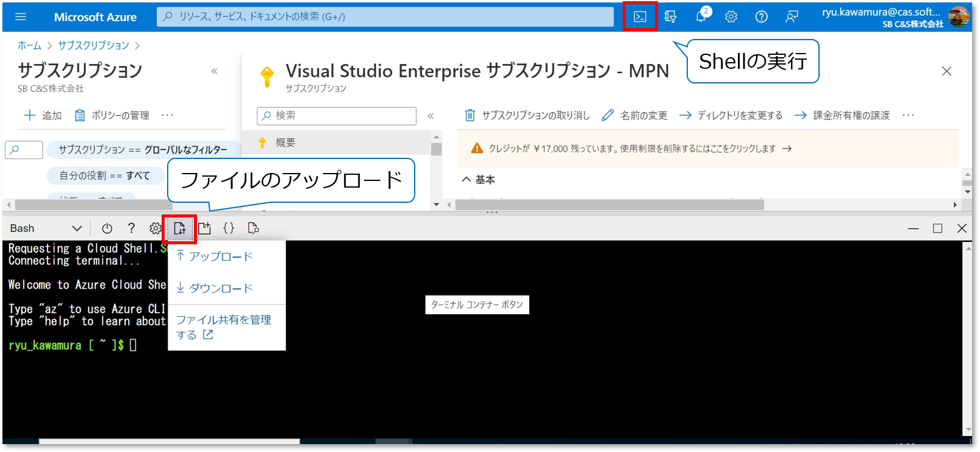
Task: Open the Azure portal hamburger menu
Action: tap(21, 17)
